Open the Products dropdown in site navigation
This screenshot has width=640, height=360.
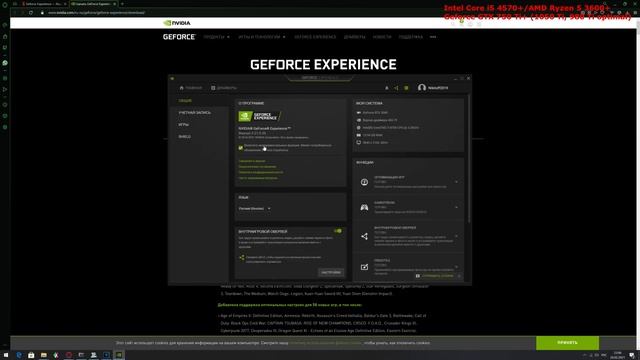point(216,37)
